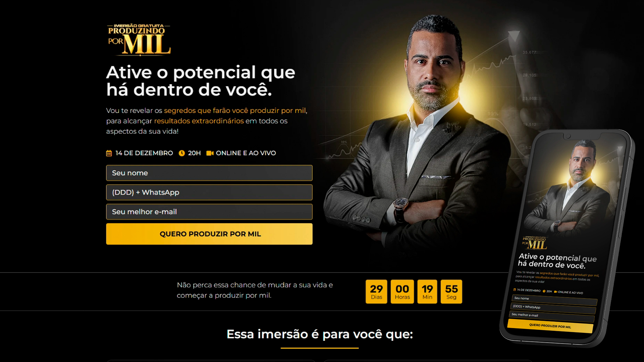
Task: Click the Essa imersão é para você heading
Action: [x=320, y=334]
